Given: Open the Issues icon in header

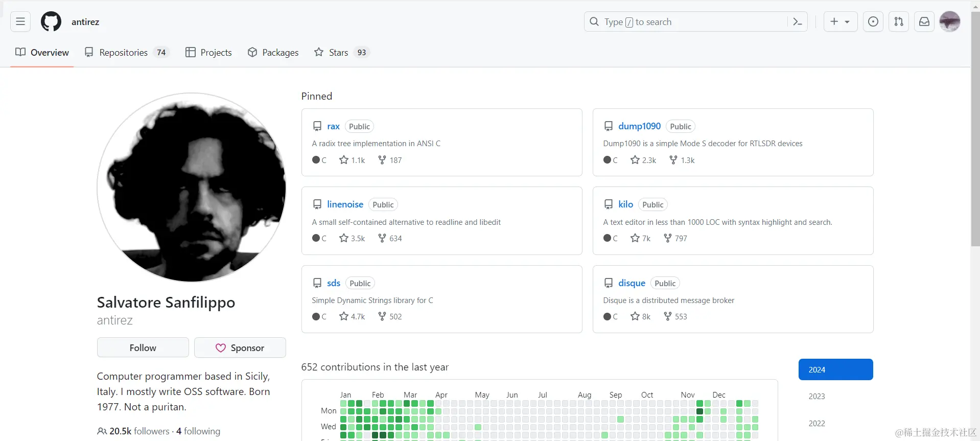Looking at the screenshot, I should pos(873,21).
